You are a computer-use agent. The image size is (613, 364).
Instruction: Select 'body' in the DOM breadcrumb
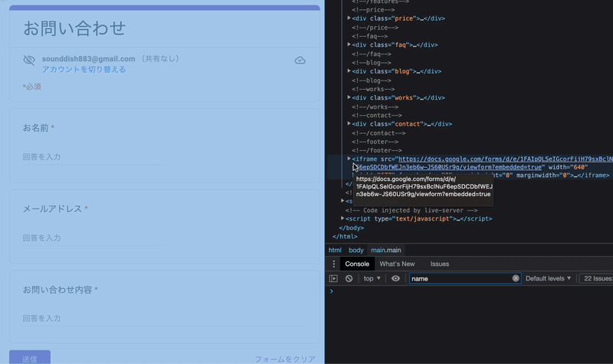click(356, 251)
